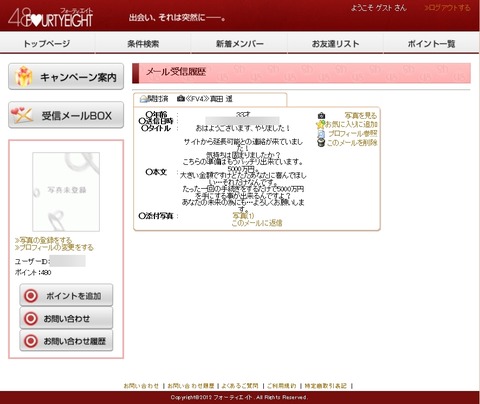Click the opened-mail envelope icon

(x=144, y=99)
